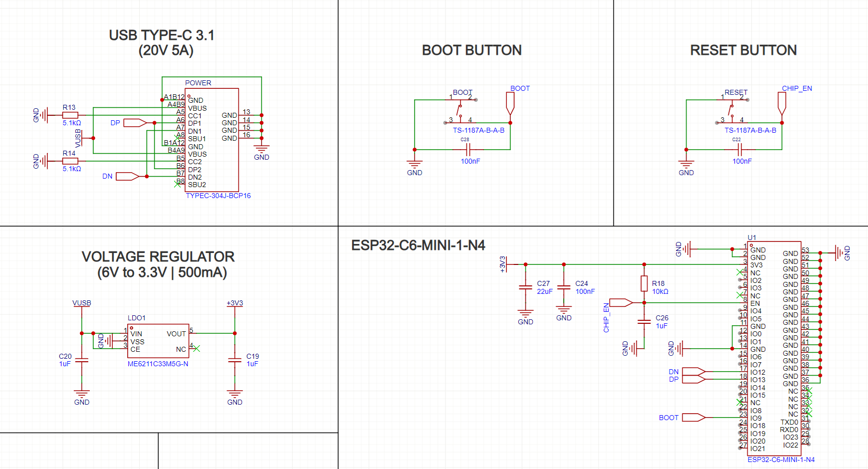Click the 'U1' designator above ESP32 module
The image size is (868, 469).
click(752, 237)
